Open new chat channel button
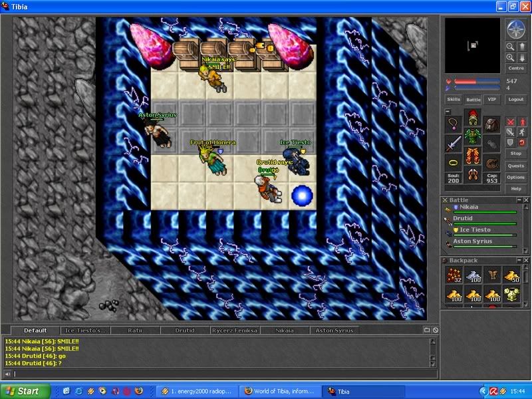532x399 pixels. click(427, 330)
